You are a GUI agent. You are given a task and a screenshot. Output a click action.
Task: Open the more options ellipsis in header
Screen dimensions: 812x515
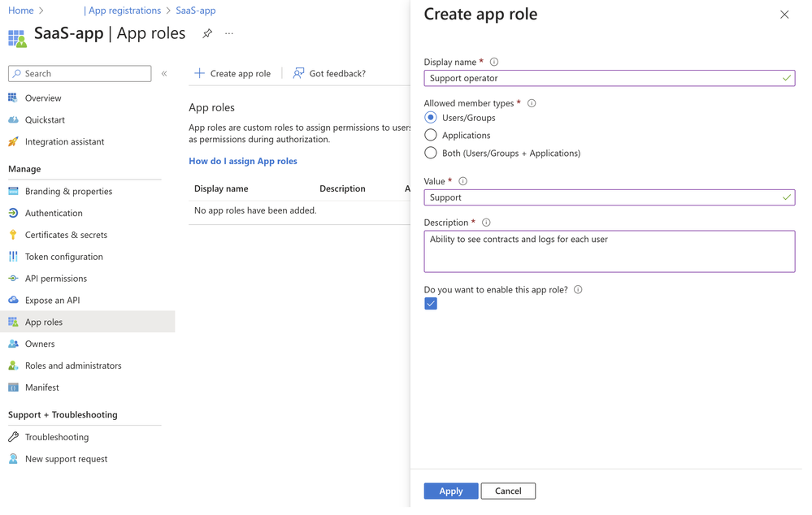click(x=229, y=33)
